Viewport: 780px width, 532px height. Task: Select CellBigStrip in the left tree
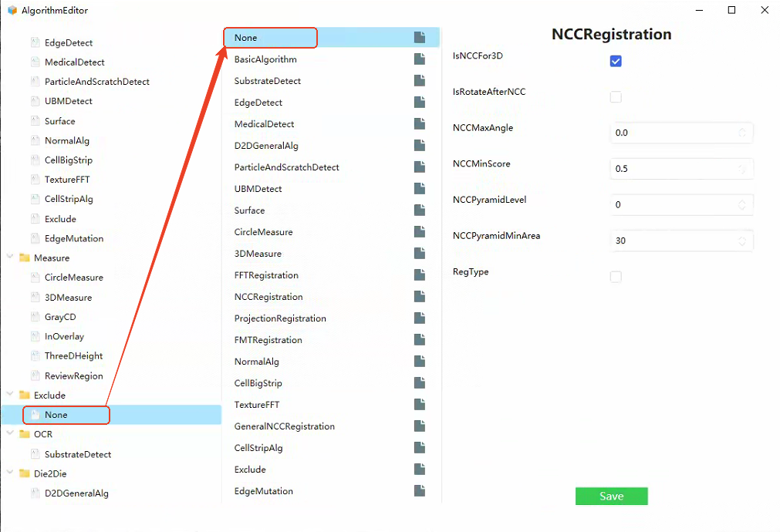(x=69, y=160)
